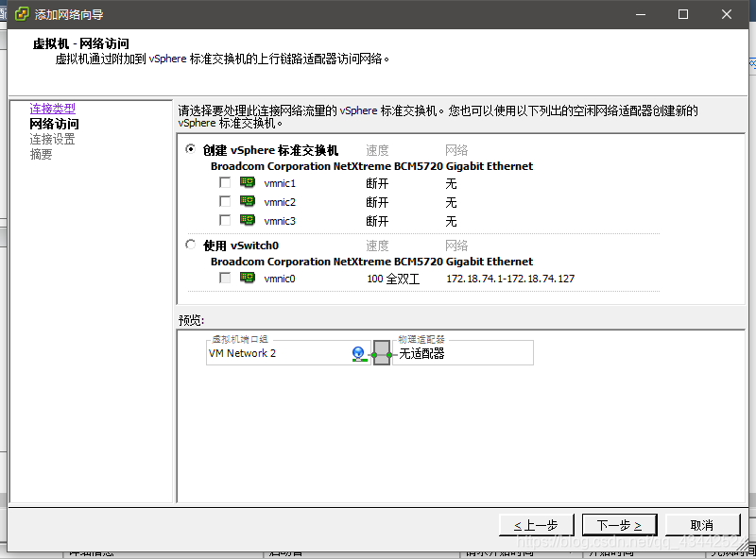Viewport: 756px width, 559px height.
Task: Click the vmnic3 network adapter icon
Action: (248, 220)
